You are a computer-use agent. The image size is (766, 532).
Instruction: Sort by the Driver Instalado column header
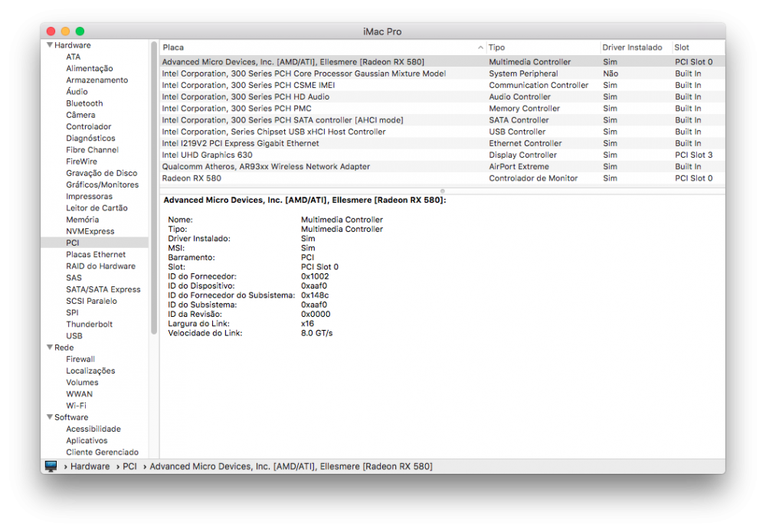pyautogui.click(x=632, y=47)
